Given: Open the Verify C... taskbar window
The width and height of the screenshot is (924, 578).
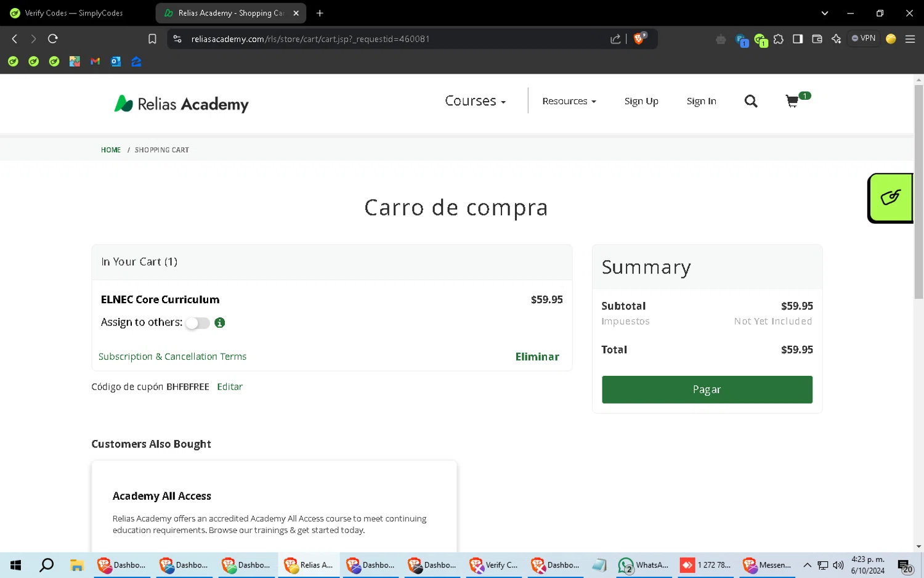Looking at the screenshot, I should click(493, 565).
